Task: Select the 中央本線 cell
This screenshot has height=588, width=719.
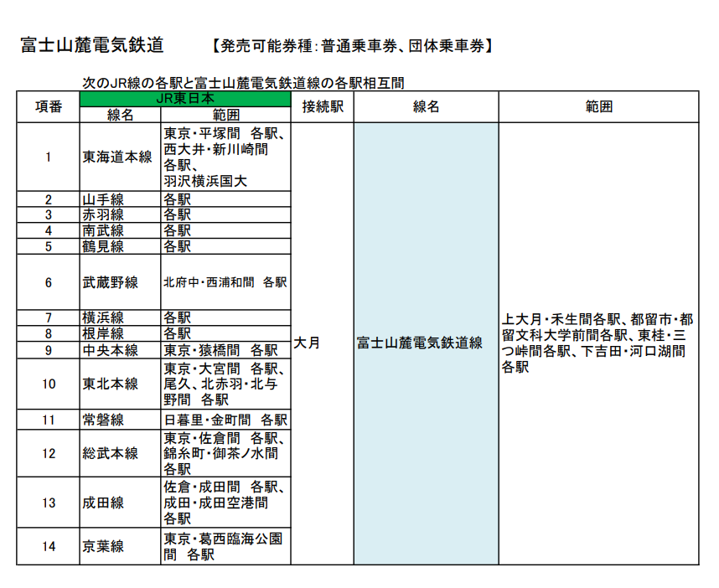Action: click(x=120, y=350)
